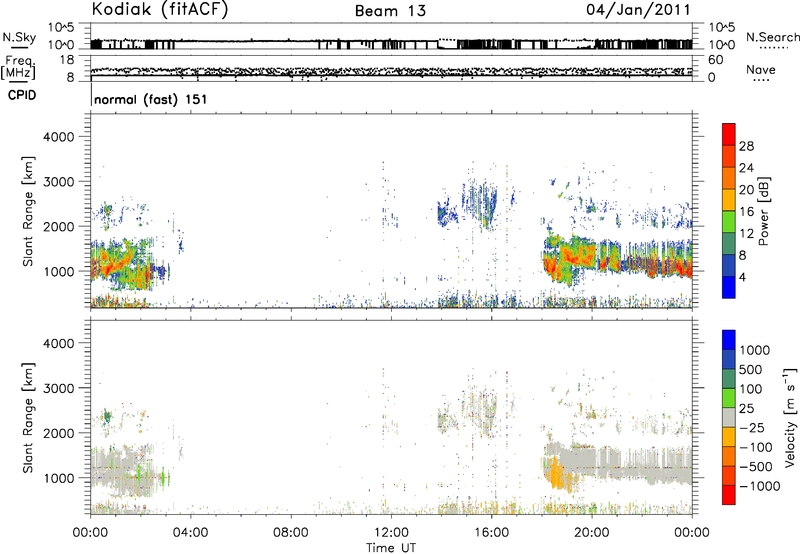Click the "Slant Range [km]" label of the Power panel
800x554 pixels.
click(28, 211)
